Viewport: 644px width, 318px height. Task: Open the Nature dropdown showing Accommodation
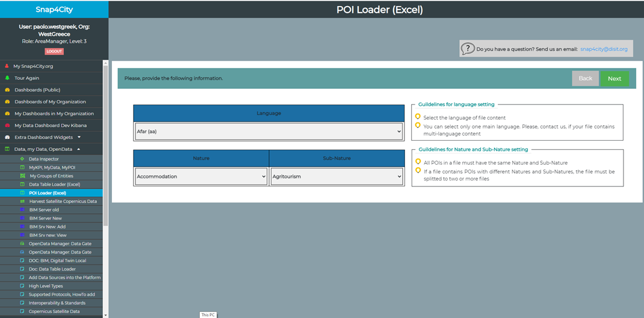point(201,177)
